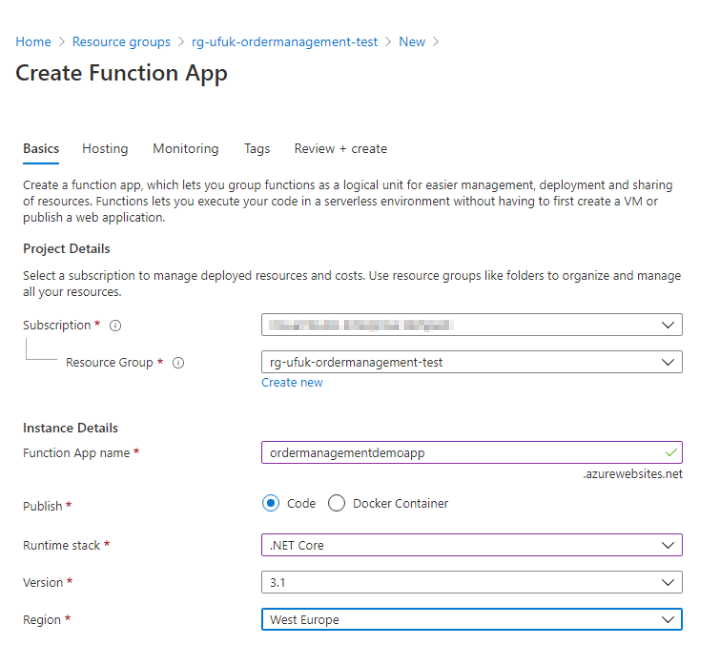Screen dimensions: 709x668
Task: Click the green checkmark in Function App name
Action: point(671,452)
